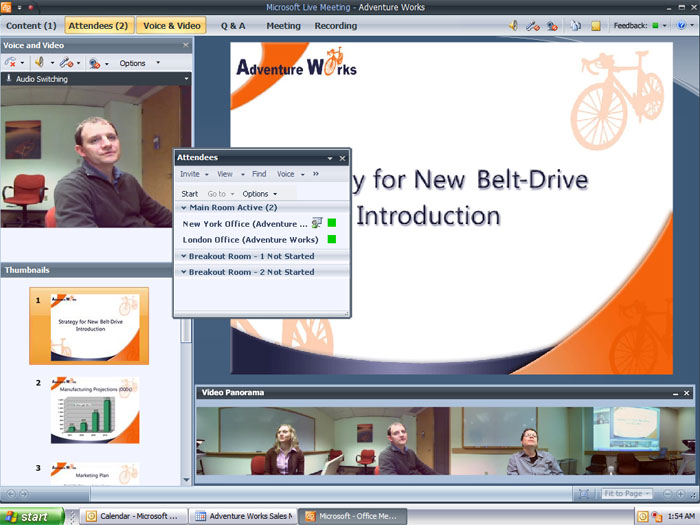Toggle the Attendees (2) tab
Image resolution: width=700 pixels, height=525 pixels.
98,26
